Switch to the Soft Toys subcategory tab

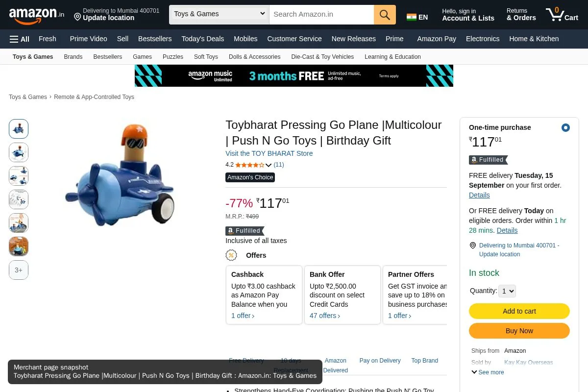206,57
